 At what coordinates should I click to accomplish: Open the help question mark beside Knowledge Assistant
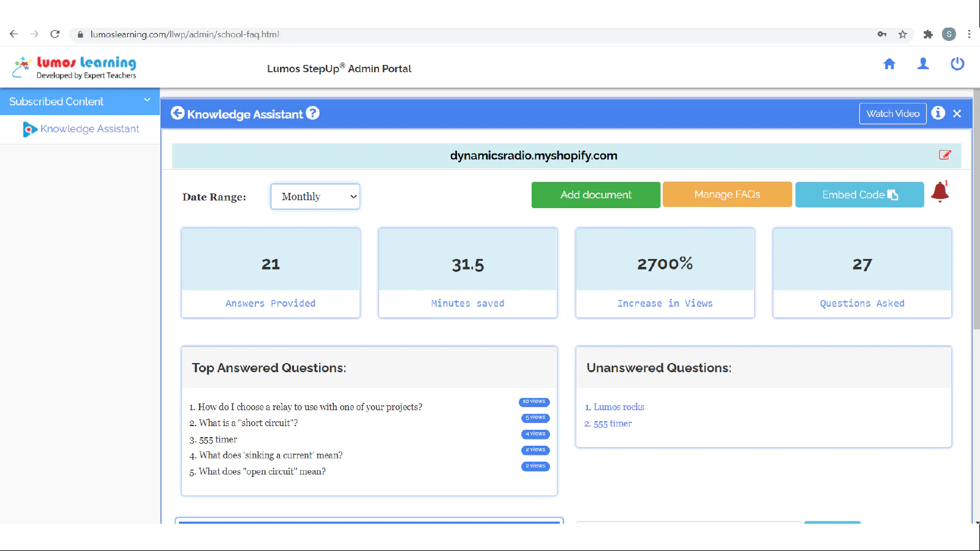313,113
